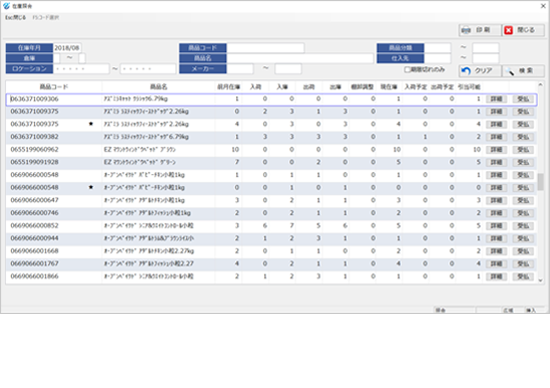Select product code cell 0655199091928
Image resolution: width=550 pixels, height=388 pixels.
(x=34, y=162)
